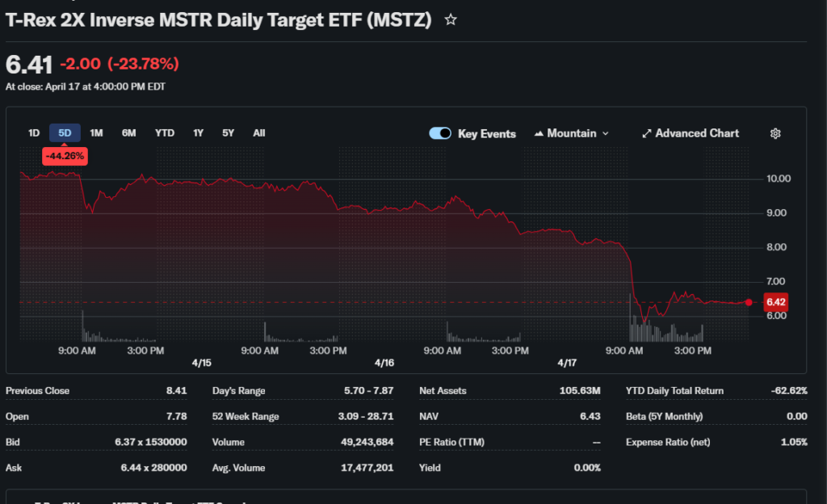This screenshot has width=827, height=504.
Task: Click the Mountain chart type icon
Action: 539,133
